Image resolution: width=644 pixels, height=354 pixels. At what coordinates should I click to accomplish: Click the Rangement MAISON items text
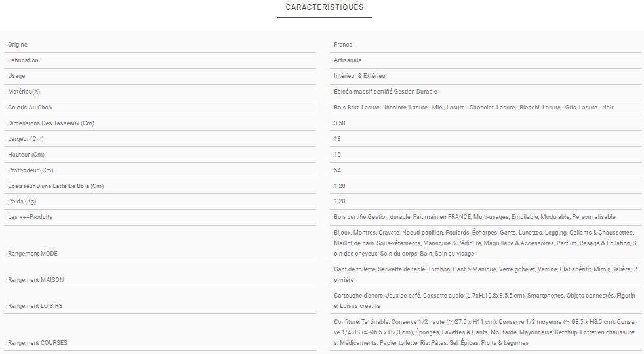485,275
